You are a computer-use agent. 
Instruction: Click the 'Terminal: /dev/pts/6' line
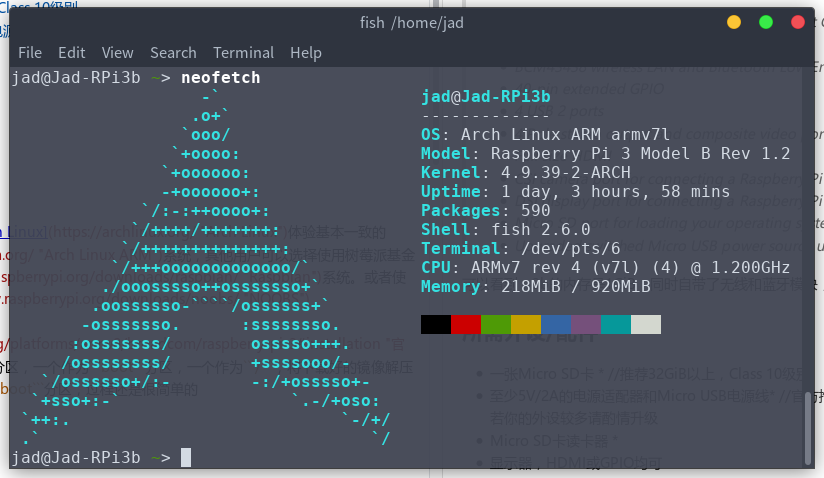pos(520,248)
